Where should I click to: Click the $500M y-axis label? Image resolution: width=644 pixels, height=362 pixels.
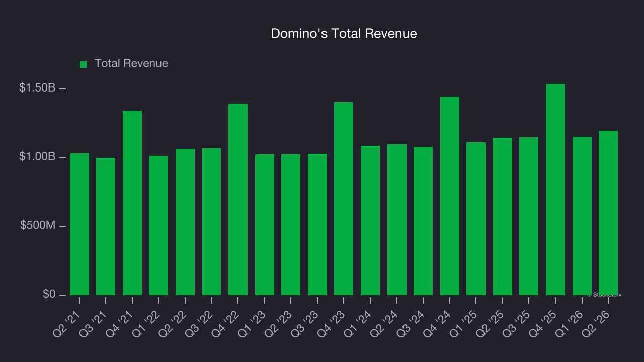38,225
